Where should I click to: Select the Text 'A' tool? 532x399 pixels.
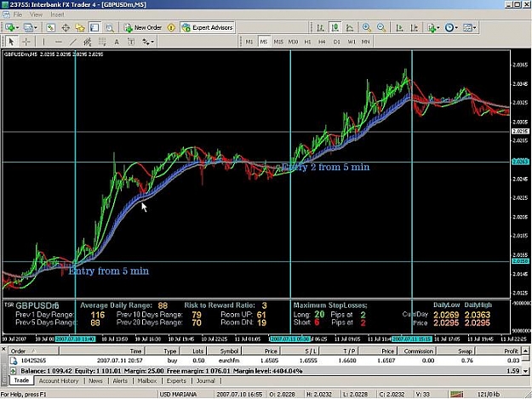(117, 42)
